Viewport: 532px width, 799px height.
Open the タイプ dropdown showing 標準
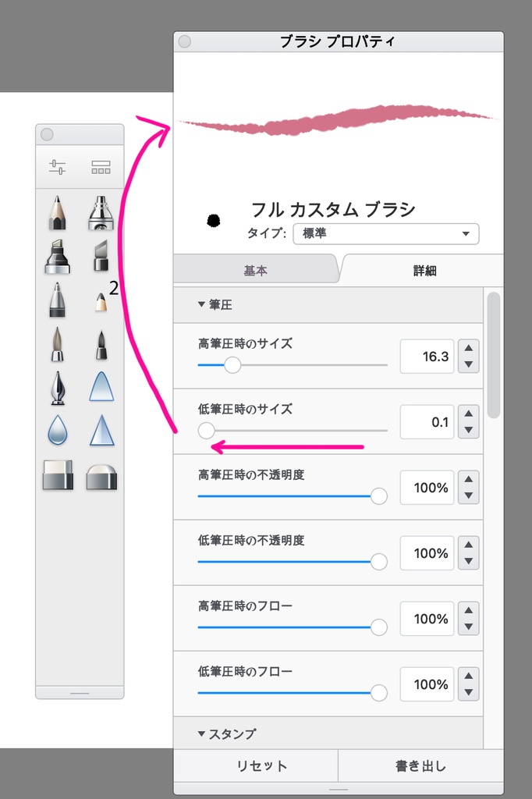[385, 233]
